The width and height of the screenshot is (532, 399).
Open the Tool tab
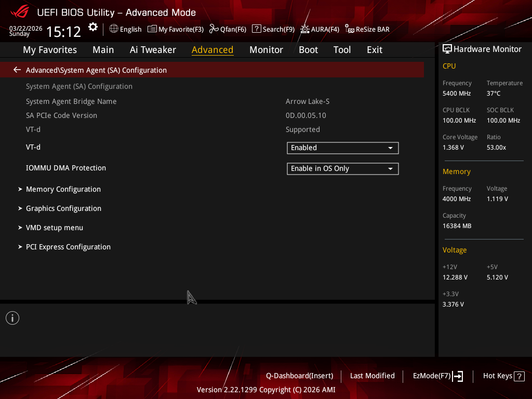(x=342, y=50)
